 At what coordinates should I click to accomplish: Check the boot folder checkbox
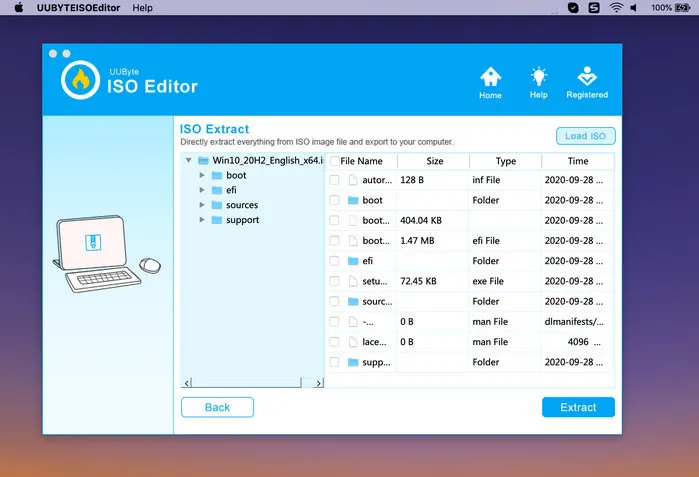point(334,200)
